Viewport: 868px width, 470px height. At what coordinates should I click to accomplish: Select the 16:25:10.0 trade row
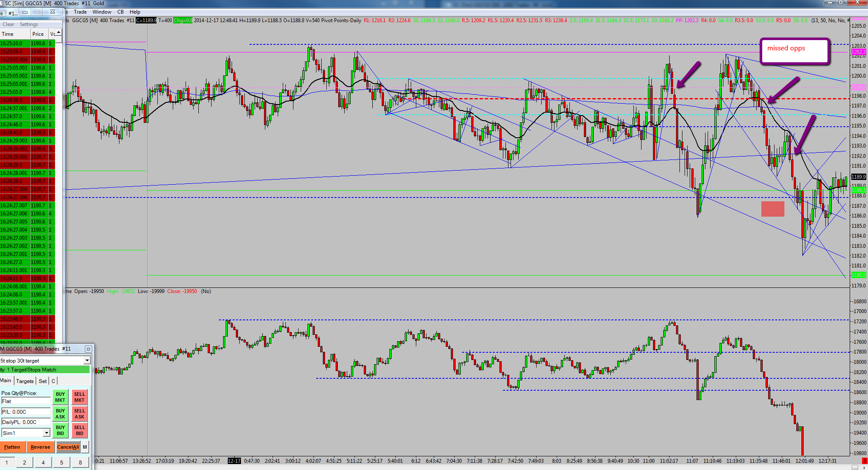click(27, 44)
